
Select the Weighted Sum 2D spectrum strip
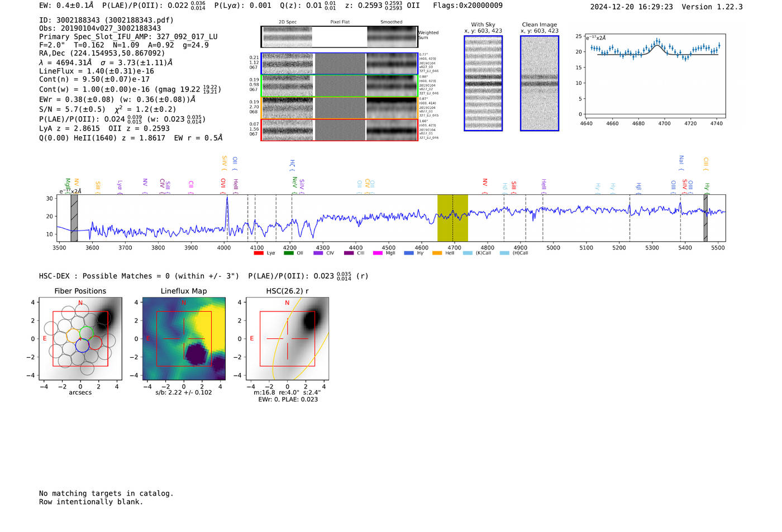[340, 37]
